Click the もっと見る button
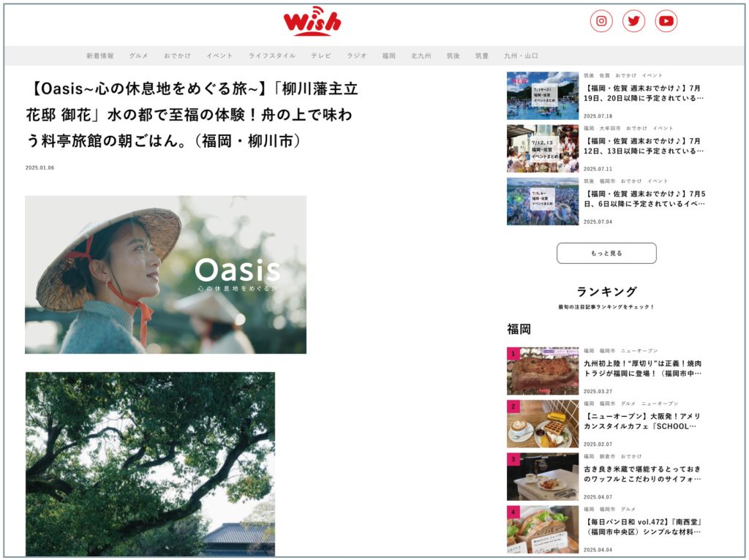Screen dimensions: 749x560 point(606,253)
